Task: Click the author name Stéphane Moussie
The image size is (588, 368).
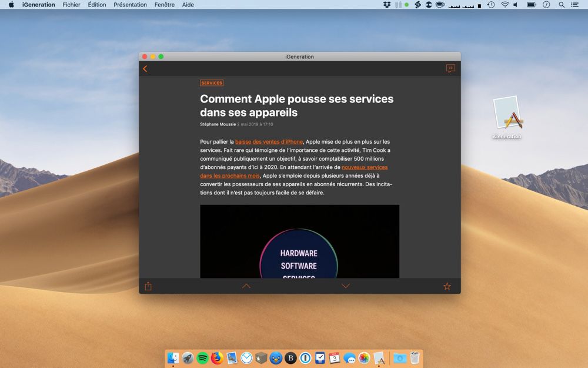Action: click(x=218, y=124)
